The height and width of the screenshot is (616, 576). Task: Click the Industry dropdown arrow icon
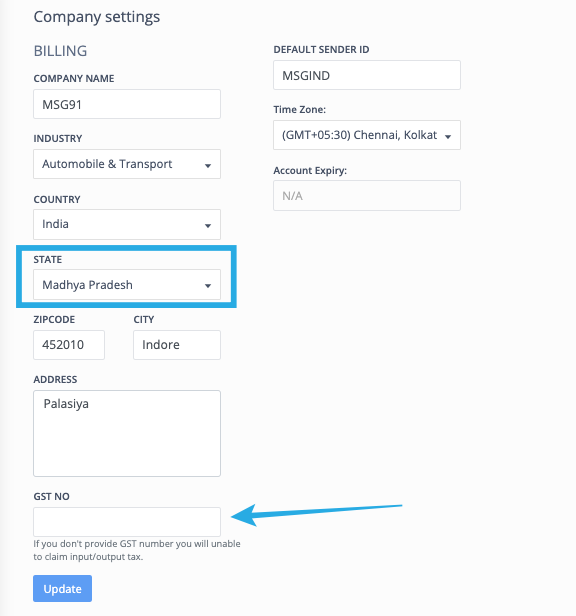coord(208,166)
